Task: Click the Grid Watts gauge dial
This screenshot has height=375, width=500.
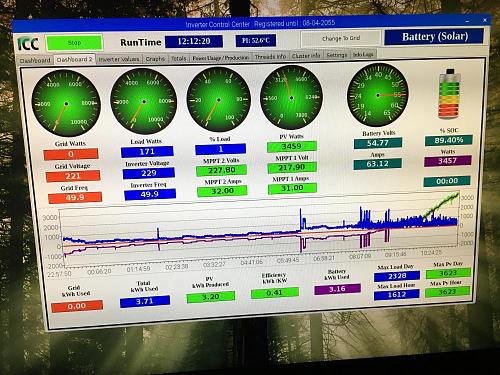Action: click(66, 104)
